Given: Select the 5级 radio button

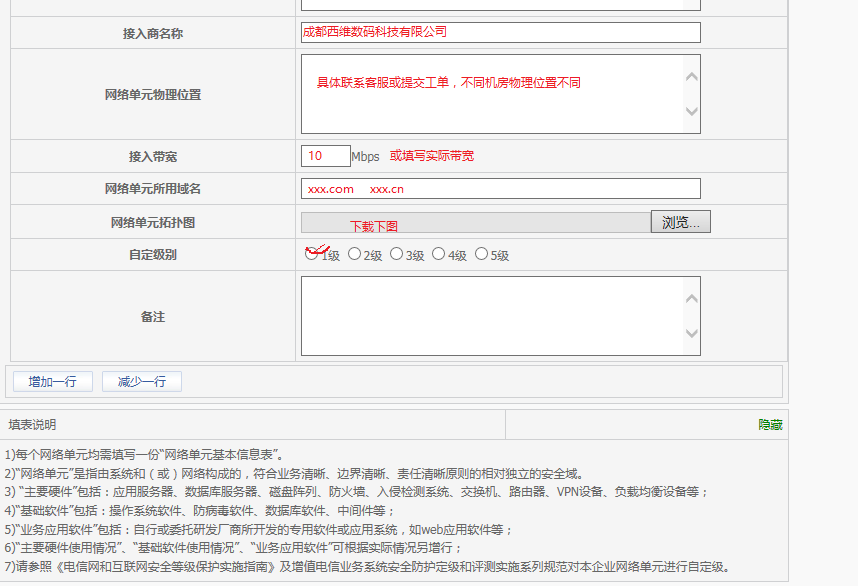Looking at the screenshot, I should (481, 254).
